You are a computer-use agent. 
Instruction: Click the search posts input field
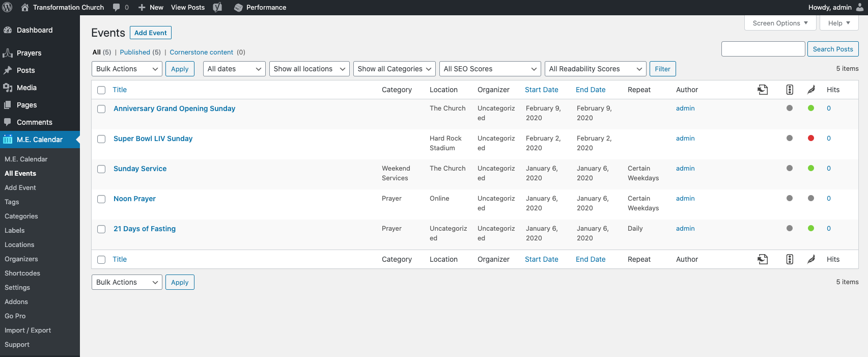pyautogui.click(x=763, y=49)
